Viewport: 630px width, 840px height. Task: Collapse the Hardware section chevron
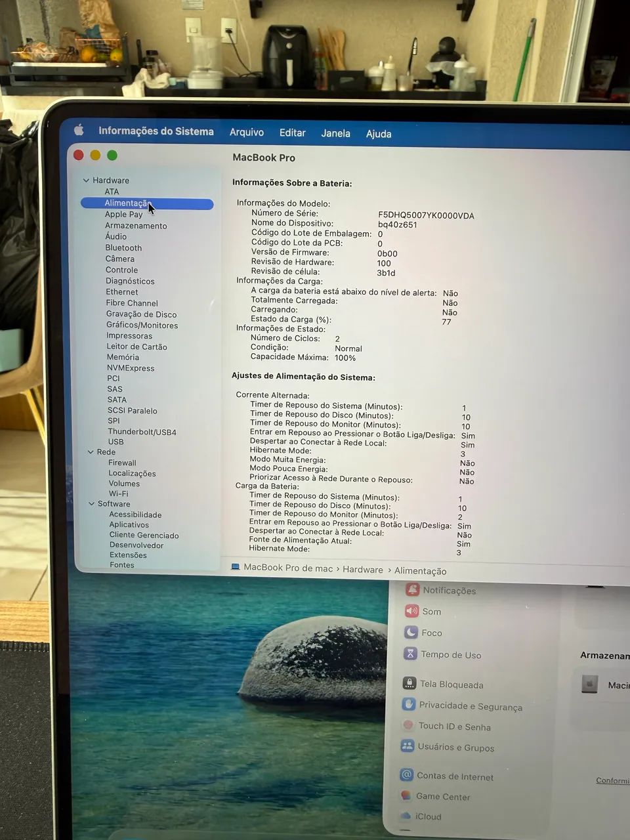tap(86, 180)
